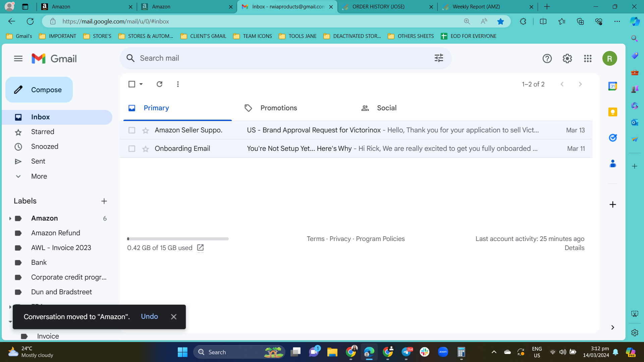Open the Privacy link
Viewport: 644px width, 362px height.
click(x=340, y=239)
